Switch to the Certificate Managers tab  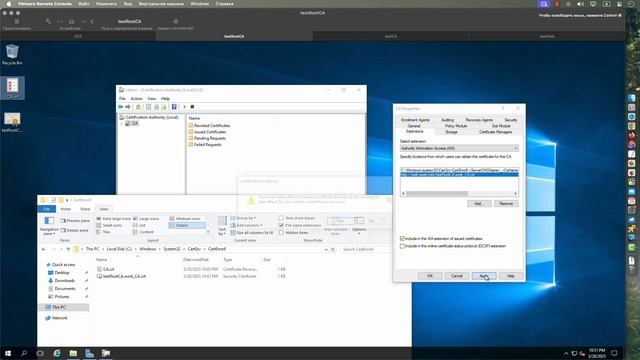[x=495, y=132]
